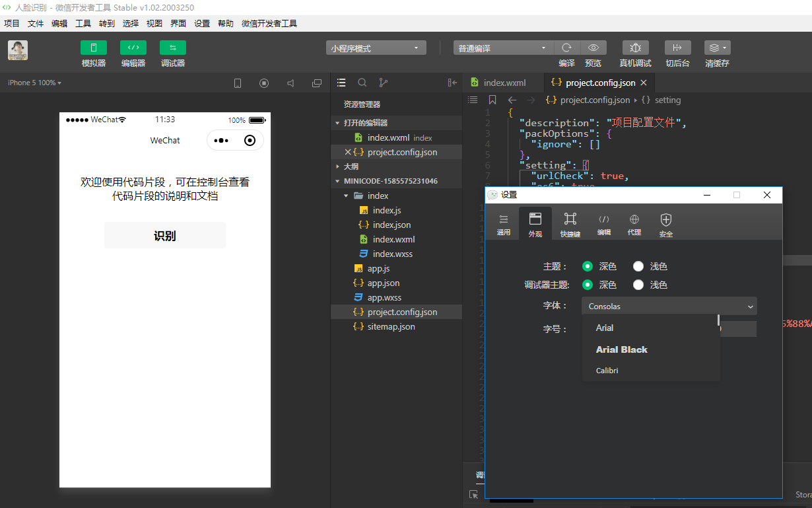Open app.json in file tree
This screenshot has width=812, height=508.
point(384,283)
